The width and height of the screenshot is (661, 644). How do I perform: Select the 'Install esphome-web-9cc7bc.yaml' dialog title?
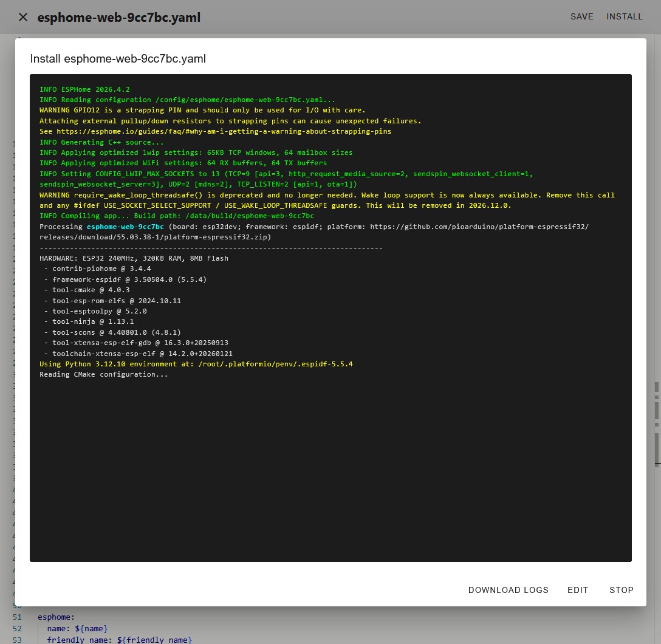point(118,58)
